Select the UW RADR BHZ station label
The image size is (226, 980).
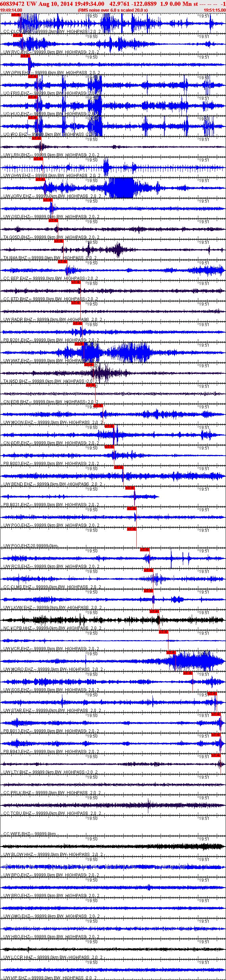[x=52, y=320]
